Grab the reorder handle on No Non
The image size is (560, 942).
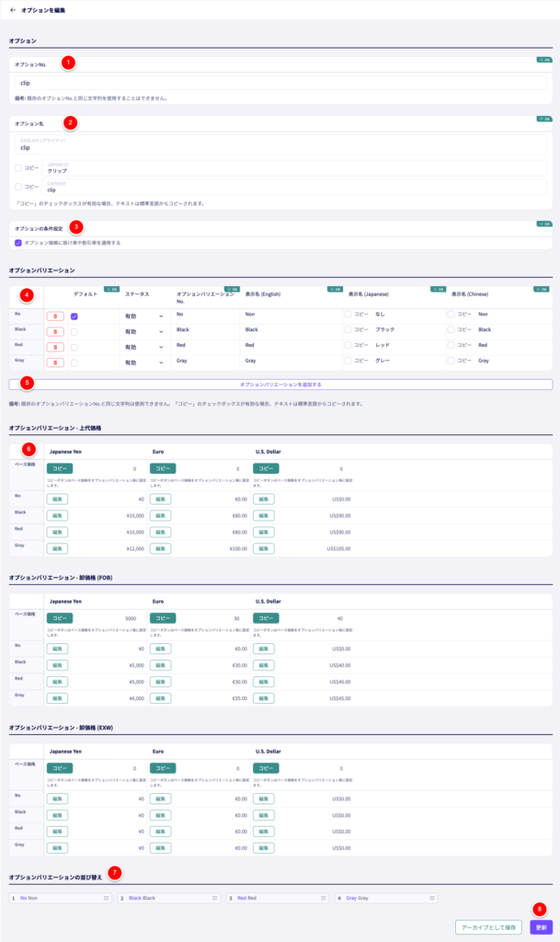(x=107, y=898)
